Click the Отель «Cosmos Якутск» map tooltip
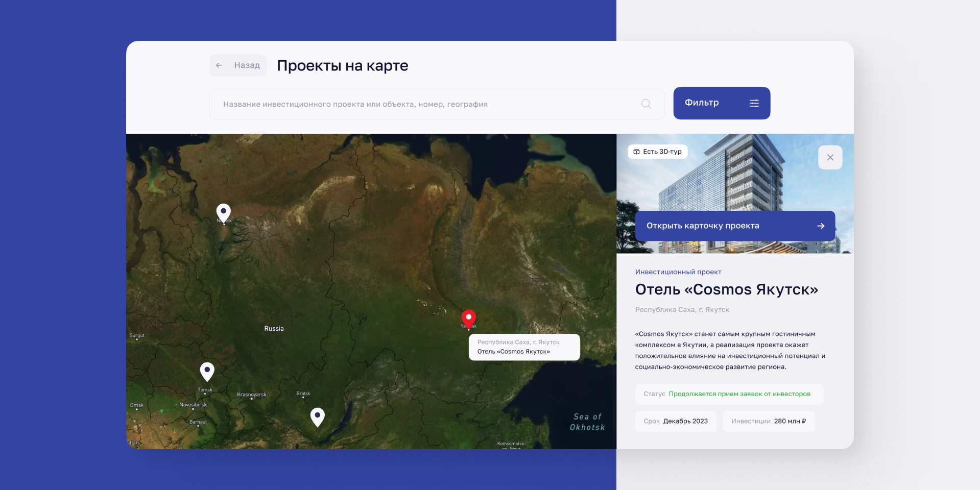 tap(524, 347)
